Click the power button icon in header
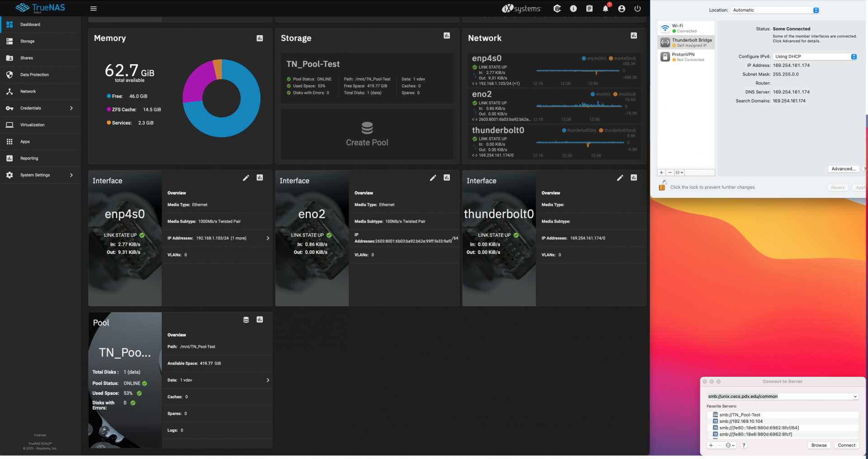Viewport: 868px width, 459px height. 637,9
